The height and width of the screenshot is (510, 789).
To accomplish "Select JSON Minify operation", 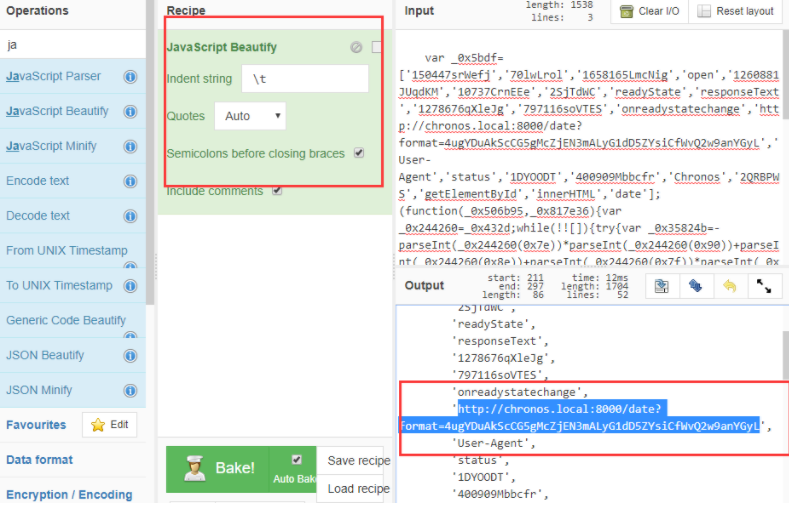I will point(73,390).
